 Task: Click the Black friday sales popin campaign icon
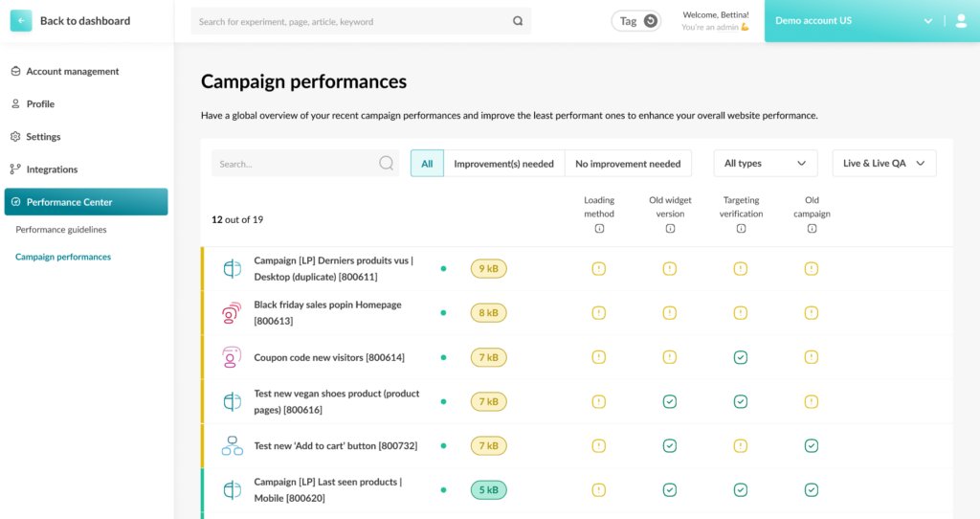tap(232, 313)
